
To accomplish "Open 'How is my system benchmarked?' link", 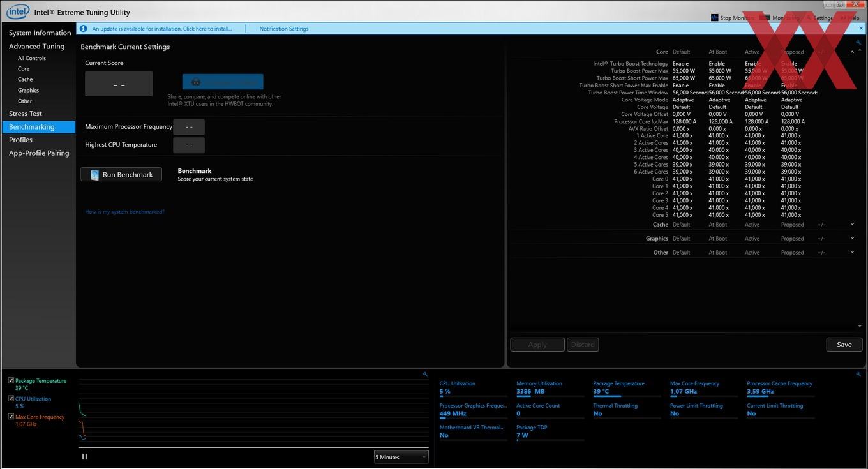I will pos(124,212).
